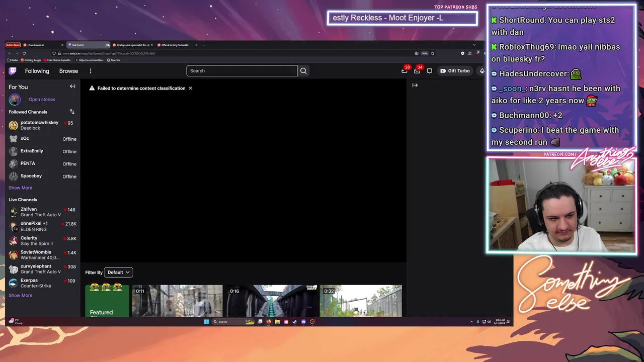Click the Gift Turbo button
This screenshot has height=362, width=644.
[455, 71]
